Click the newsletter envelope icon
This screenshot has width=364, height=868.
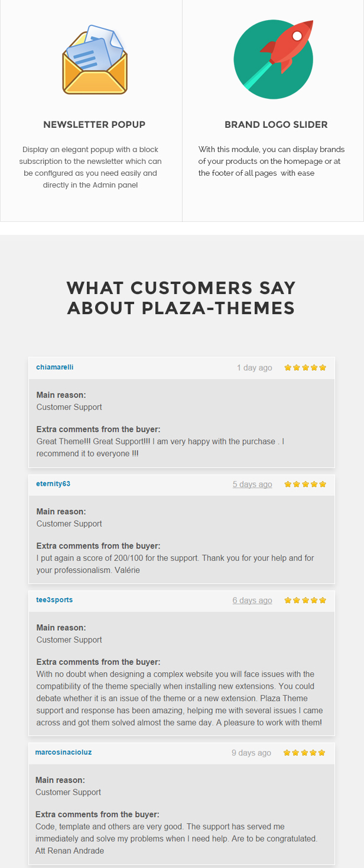95,59
